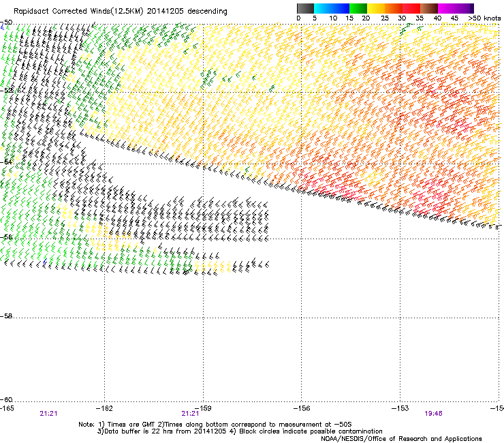Image resolution: width=504 pixels, height=443 pixels.
Task: Click the legend tick label '25'
Action: click(385, 18)
